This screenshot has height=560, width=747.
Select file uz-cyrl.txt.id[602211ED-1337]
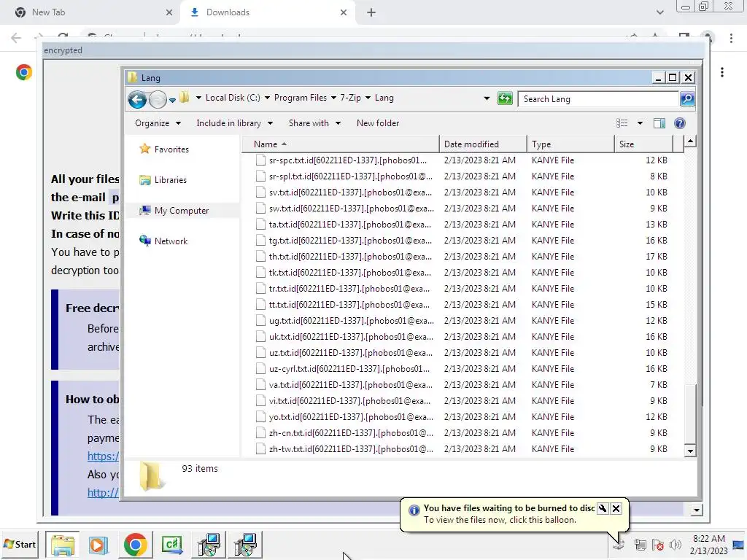pyautogui.click(x=349, y=369)
